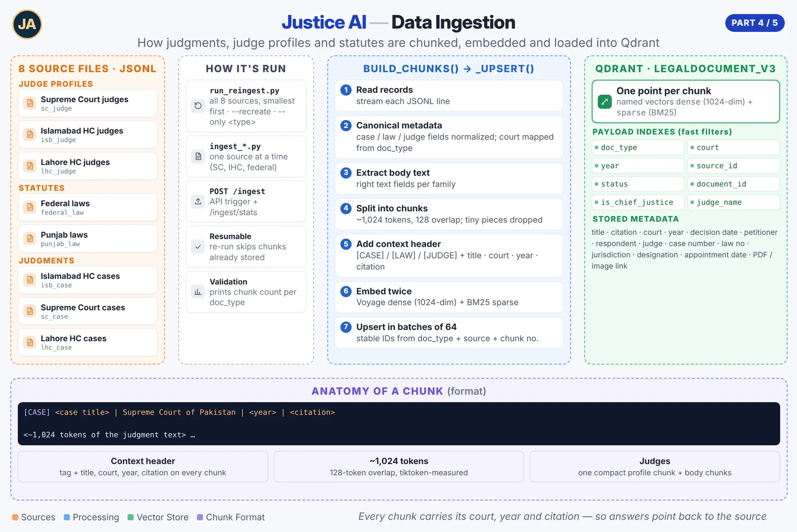Select the source_id index chip
The image size is (797, 532).
click(734, 165)
